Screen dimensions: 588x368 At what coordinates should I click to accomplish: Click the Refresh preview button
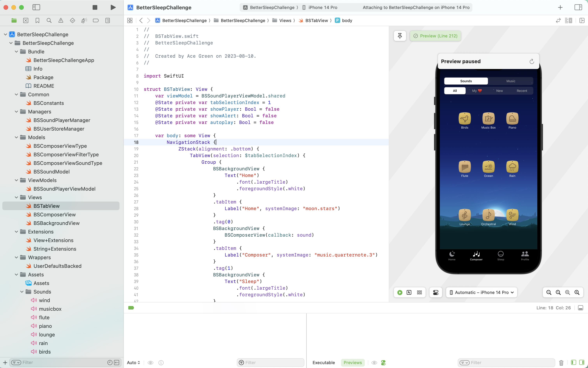[x=532, y=61]
